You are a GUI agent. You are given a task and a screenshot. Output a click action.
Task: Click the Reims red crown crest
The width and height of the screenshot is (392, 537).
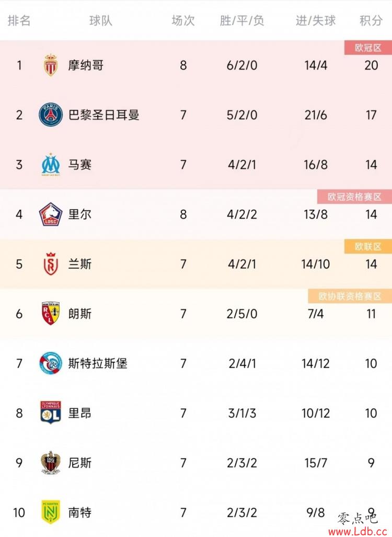[x=51, y=264]
